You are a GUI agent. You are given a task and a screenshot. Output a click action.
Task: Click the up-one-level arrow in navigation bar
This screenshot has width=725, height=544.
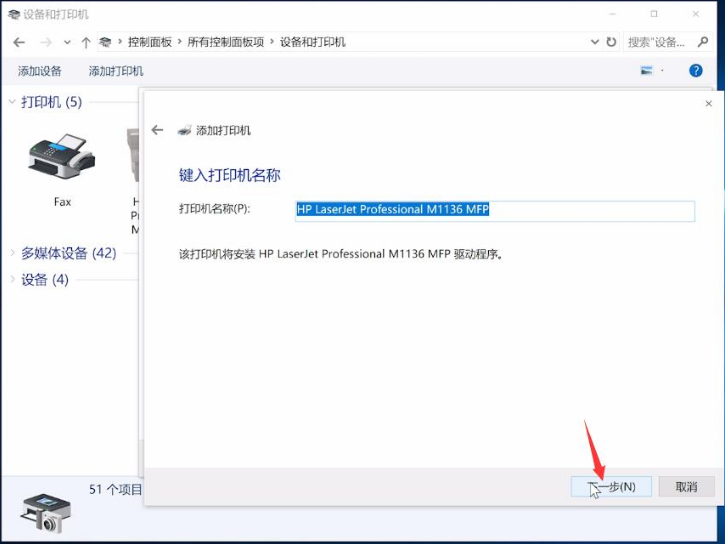pyautogui.click(x=86, y=43)
